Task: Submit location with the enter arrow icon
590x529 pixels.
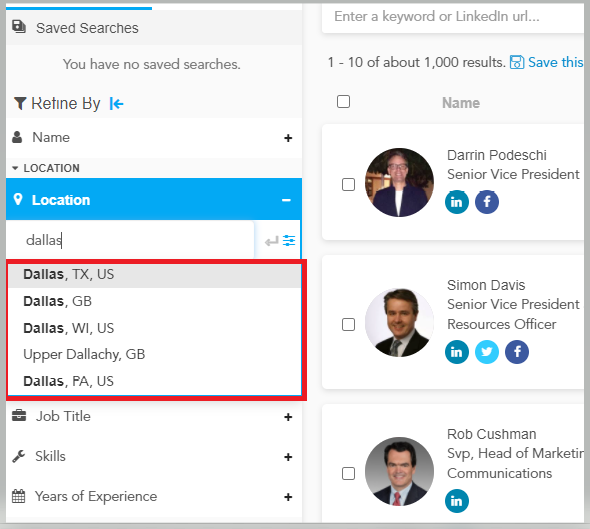Action: tap(272, 241)
